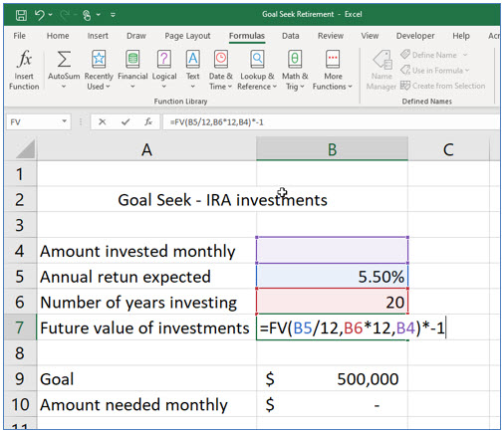Click the Select All corner triangle

click(x=26, y=149)
